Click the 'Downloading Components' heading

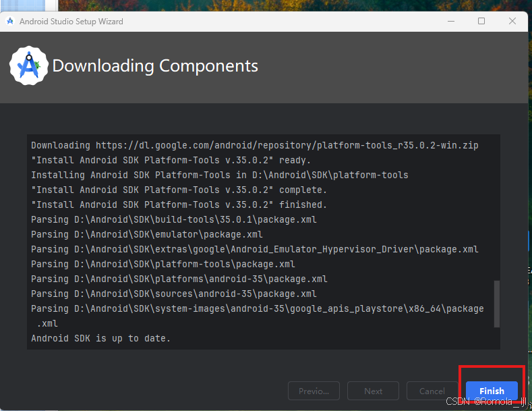pos(155,66)
